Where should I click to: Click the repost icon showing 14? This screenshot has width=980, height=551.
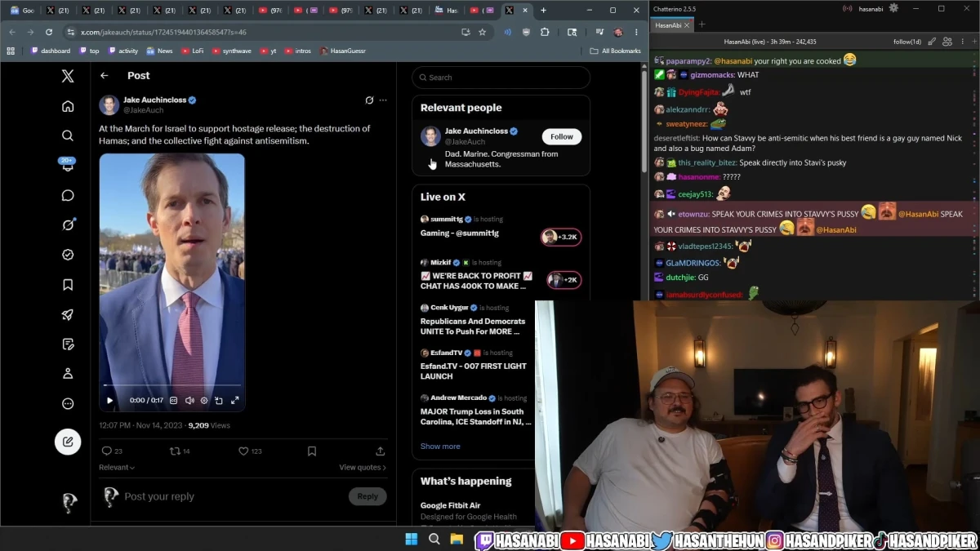coord(180,451)
